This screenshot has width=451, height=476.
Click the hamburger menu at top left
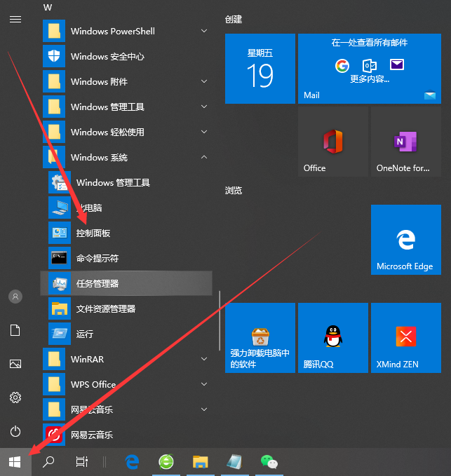15,19
